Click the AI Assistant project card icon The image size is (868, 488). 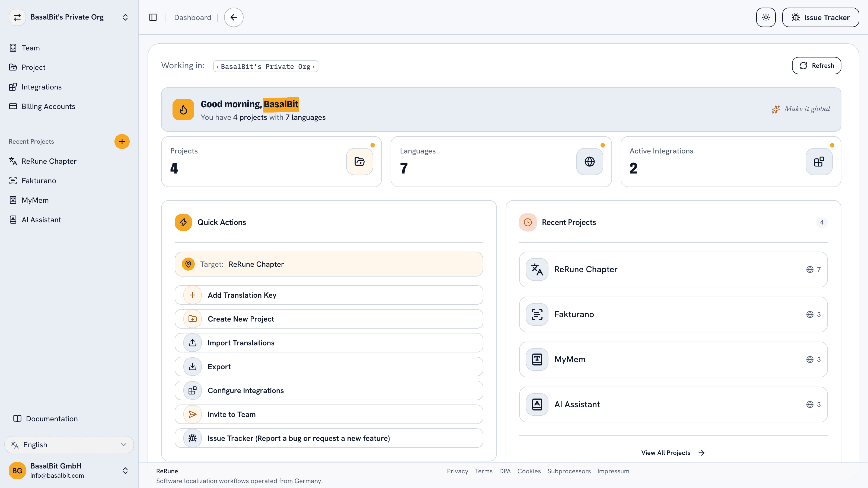[x=537, y=404]
